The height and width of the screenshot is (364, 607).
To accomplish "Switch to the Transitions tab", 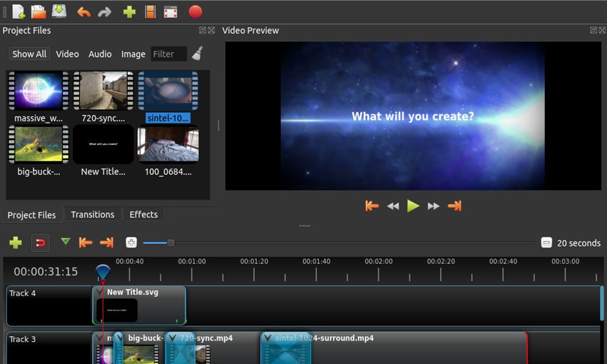I will (92, 215).
